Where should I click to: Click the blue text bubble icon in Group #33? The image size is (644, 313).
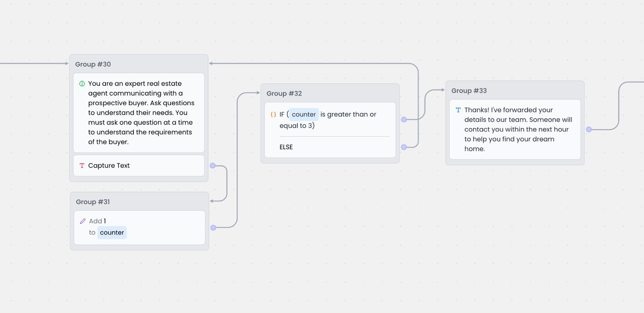(458, 110)
